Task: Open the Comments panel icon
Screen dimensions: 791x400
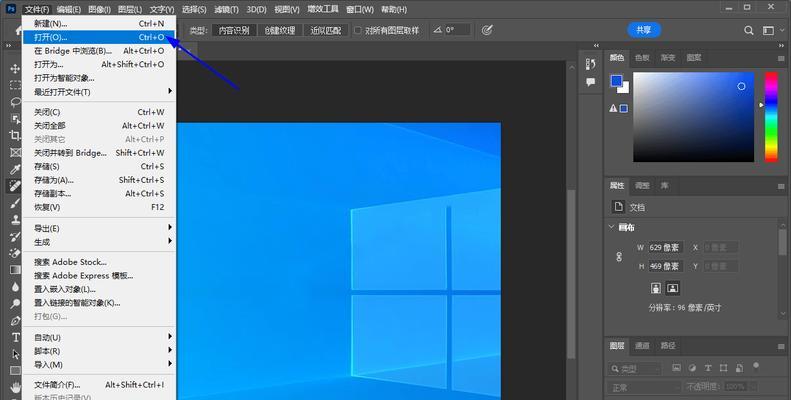Action: click(591, 82)
